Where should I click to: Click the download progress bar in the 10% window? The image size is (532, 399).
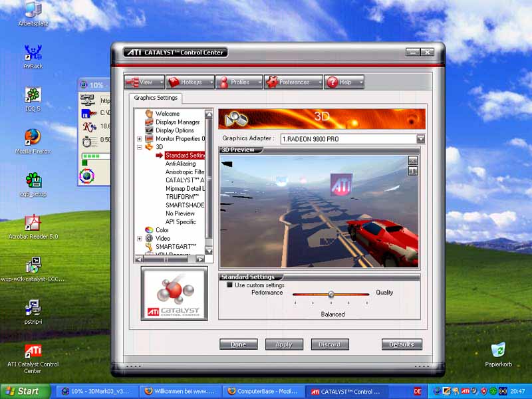(96, 156)
